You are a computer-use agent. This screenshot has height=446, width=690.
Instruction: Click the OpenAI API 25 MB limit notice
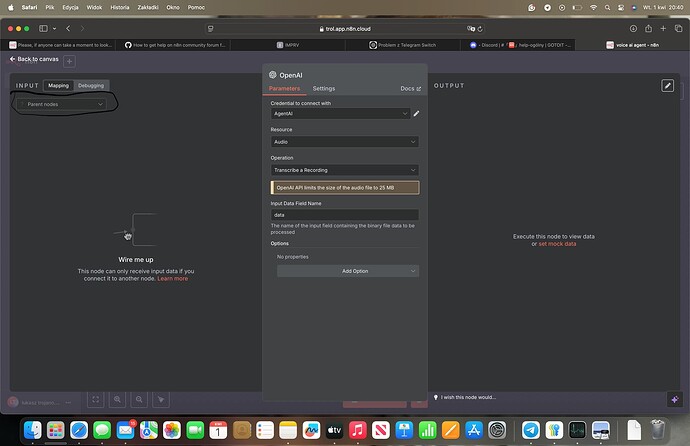pyautogui.click(x=345, y=187)
